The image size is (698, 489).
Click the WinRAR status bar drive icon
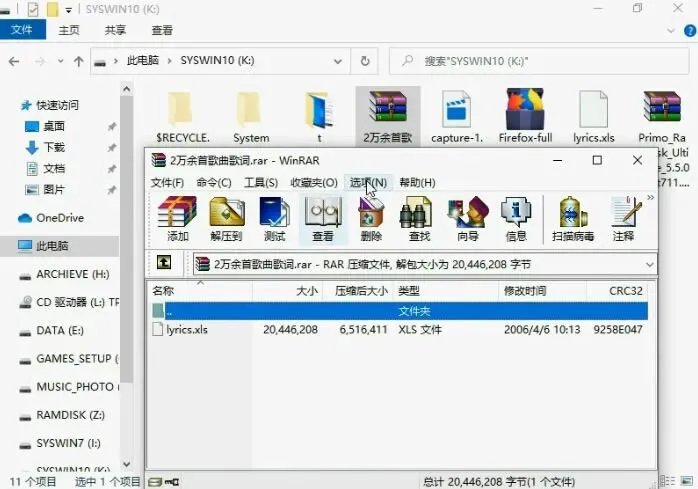pyautogui.click(x=154, y=482)
